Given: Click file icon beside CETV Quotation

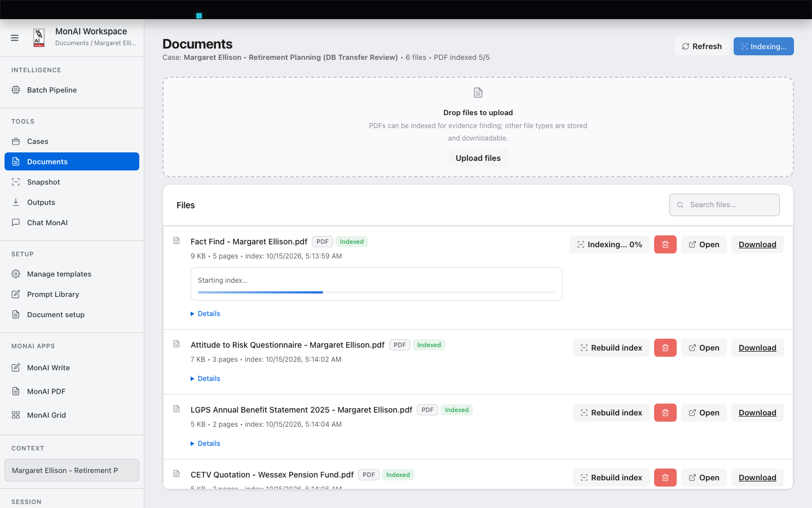Looking at the screenshot, I should coord(176,474).
